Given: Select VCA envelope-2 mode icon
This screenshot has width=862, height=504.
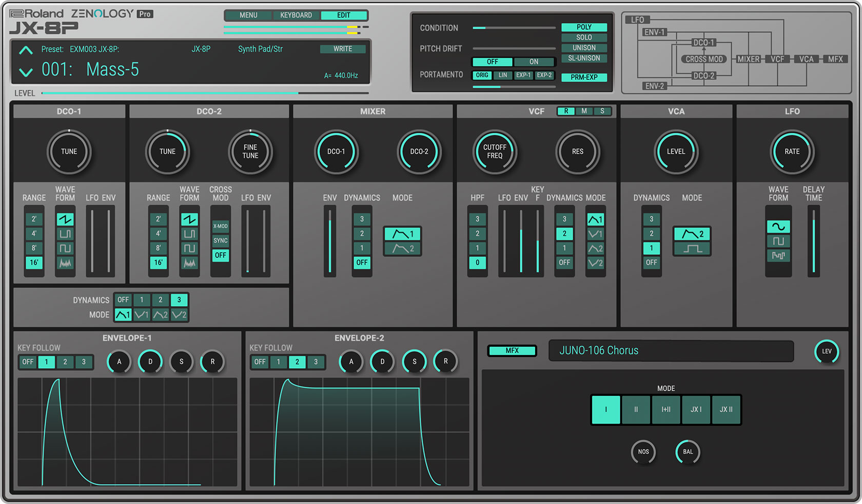Looking at the screenshot, I should (x=692, y=234).
